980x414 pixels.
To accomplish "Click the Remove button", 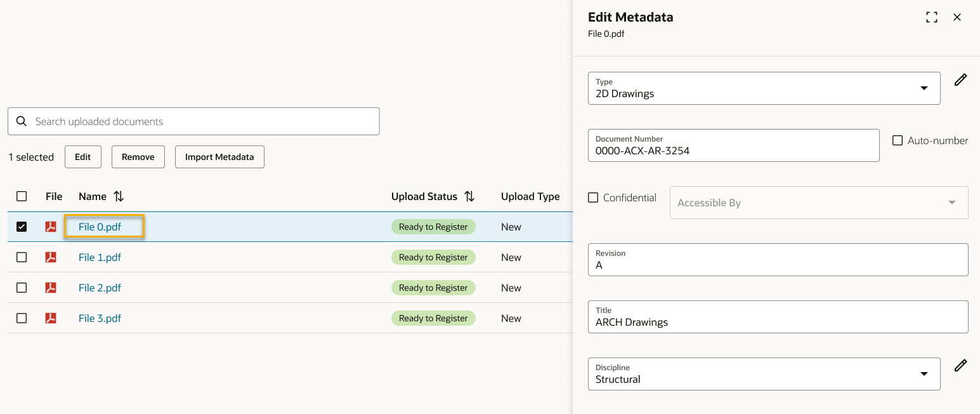I will tap(138, 157).
